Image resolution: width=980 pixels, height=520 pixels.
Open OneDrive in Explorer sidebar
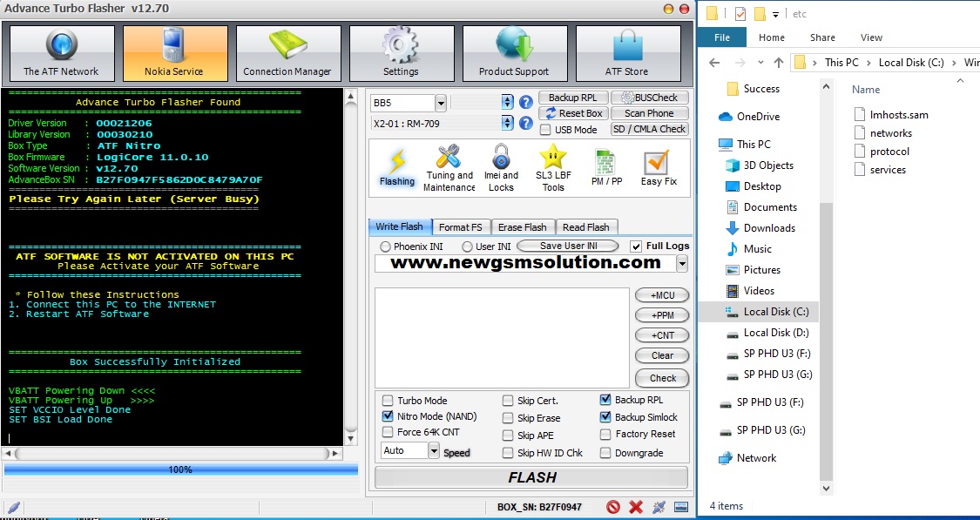(x=749, y=116)
